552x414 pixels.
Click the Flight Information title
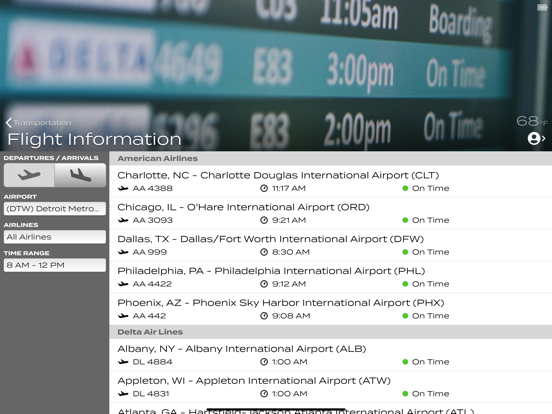point(94,139)
